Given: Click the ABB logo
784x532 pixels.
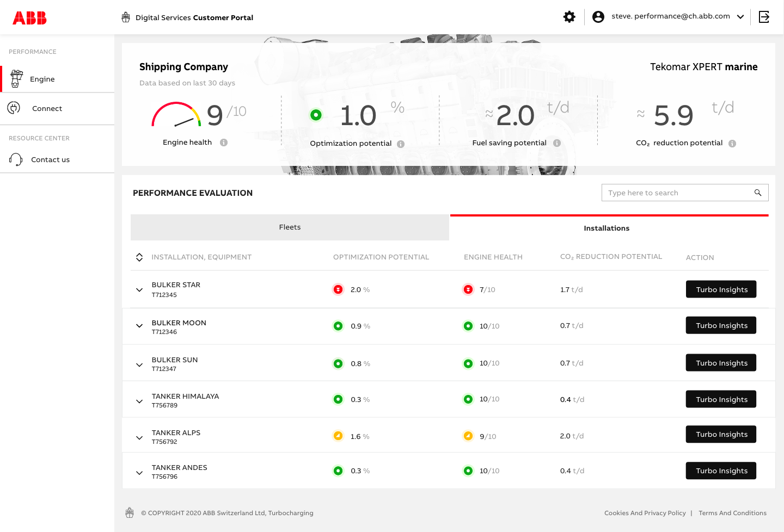Looking at the screenshot, I should (x=29, y=18).
